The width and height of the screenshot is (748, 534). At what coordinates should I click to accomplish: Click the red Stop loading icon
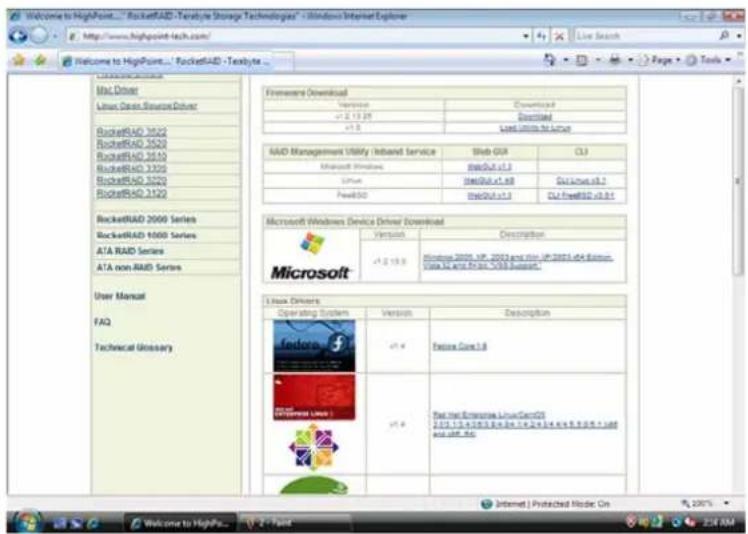(560, 36)
